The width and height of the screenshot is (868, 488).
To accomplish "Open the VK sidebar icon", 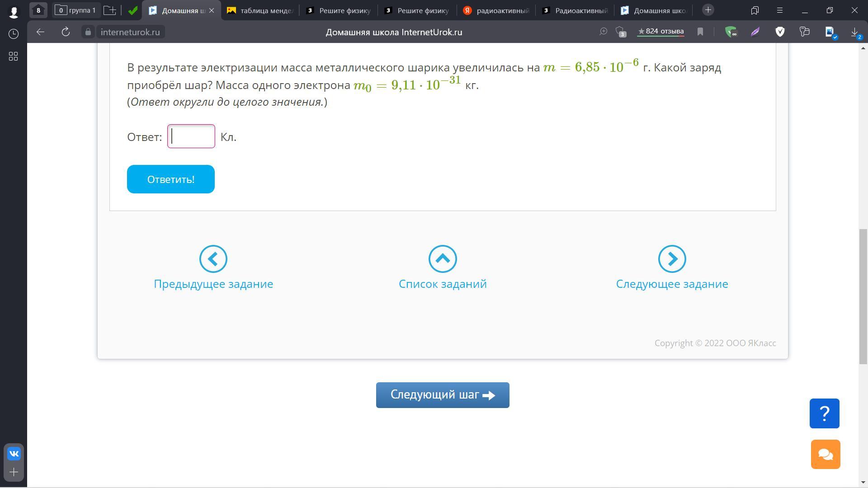I will pyautogui.click(x=14, y=453).
